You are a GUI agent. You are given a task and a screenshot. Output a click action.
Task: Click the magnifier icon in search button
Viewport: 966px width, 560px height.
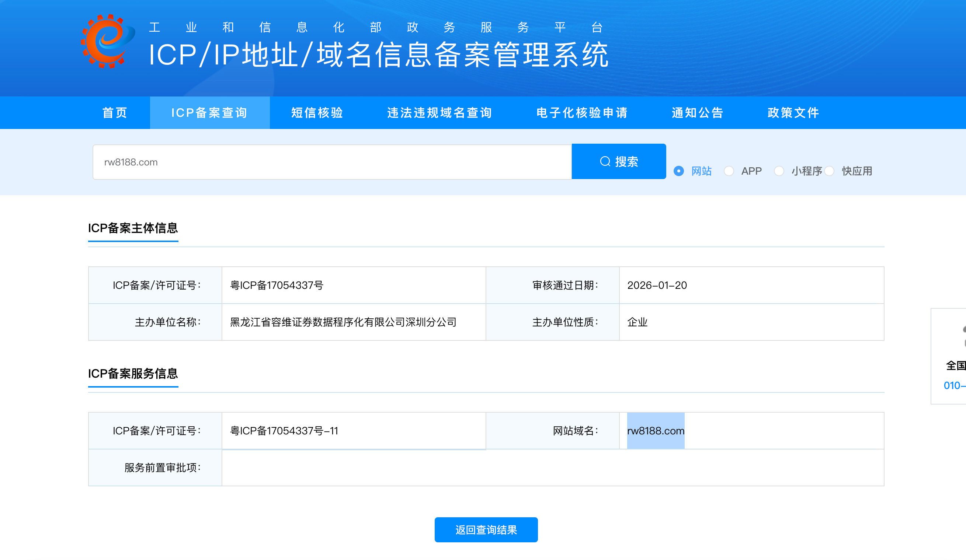(605, 162)
